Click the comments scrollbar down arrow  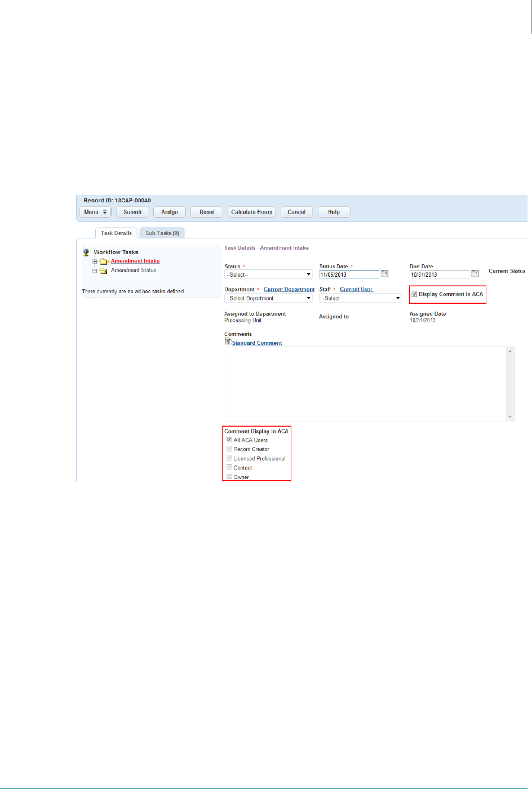(x=511, y=417)
